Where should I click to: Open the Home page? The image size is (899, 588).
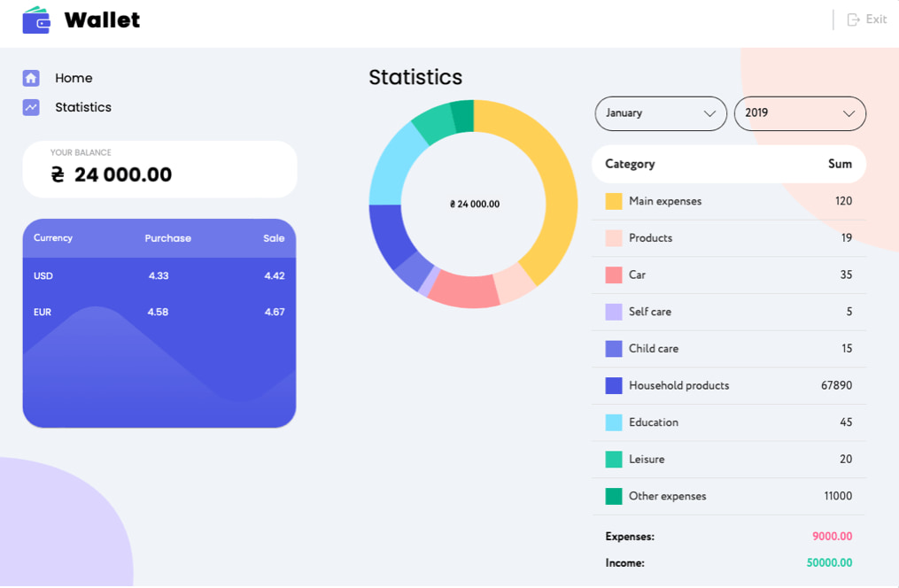[x=74, y=78]
